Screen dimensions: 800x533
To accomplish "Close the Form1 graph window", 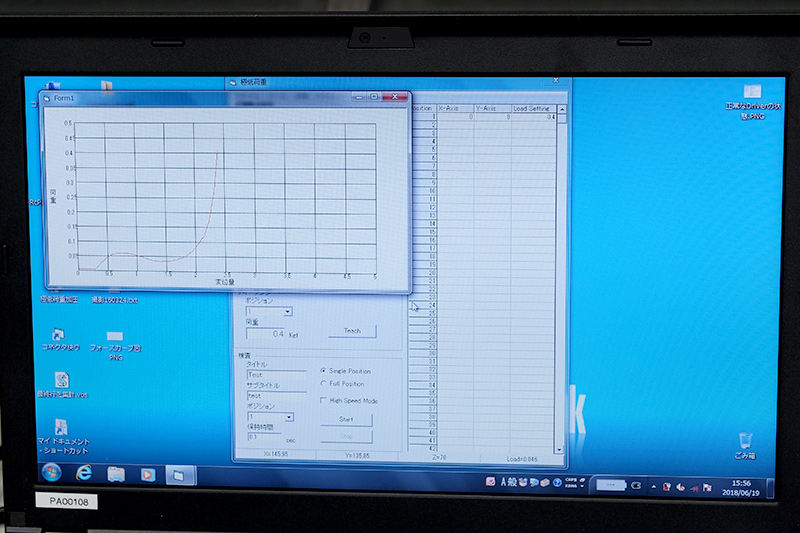I will pos(394,96).
